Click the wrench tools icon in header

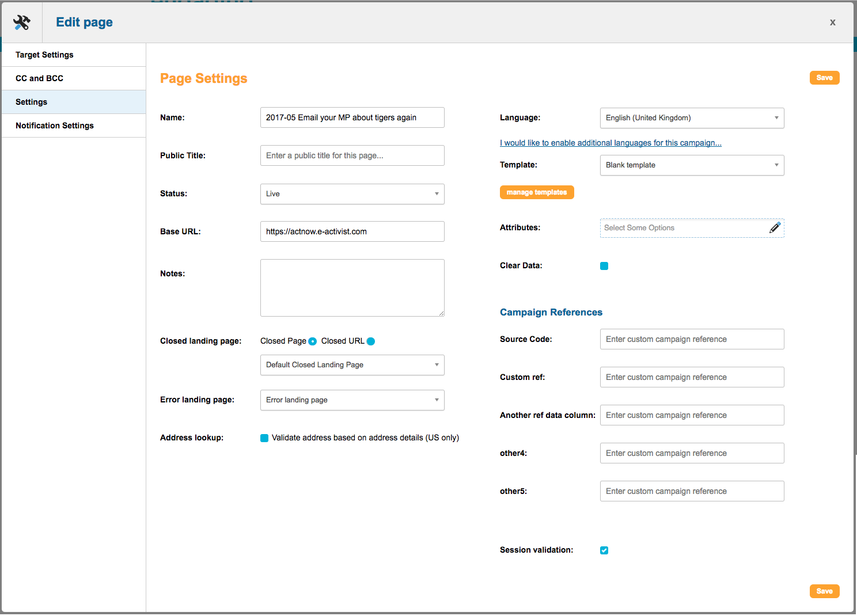(22, 22)
